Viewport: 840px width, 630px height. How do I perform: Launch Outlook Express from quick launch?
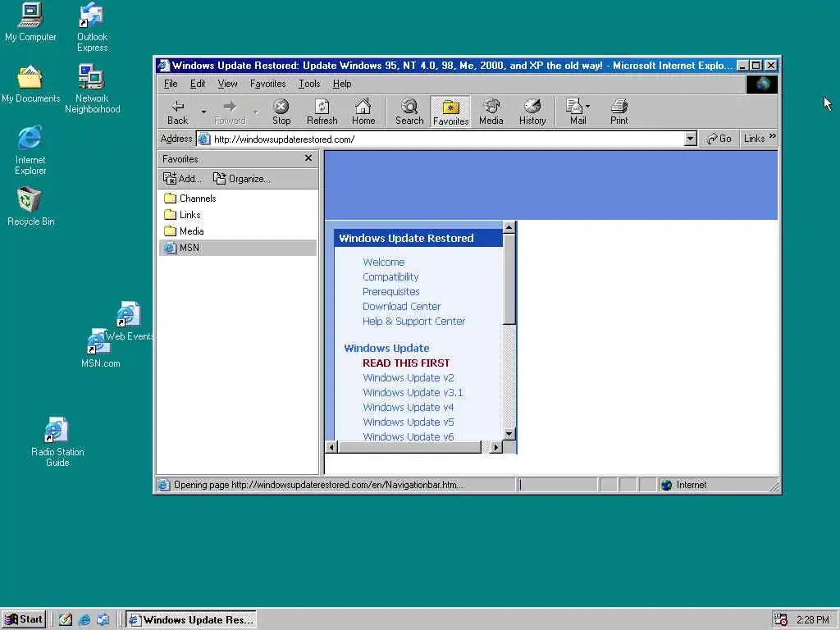pos(103,620)
